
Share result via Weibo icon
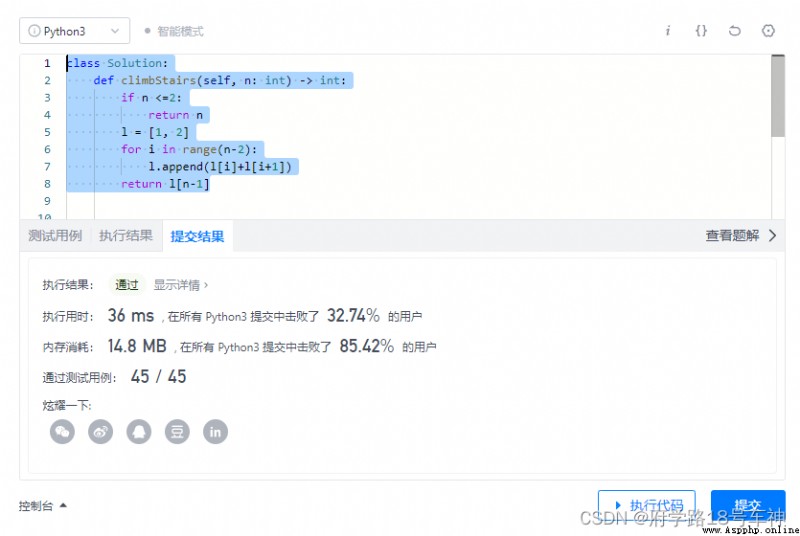(101, 432)
